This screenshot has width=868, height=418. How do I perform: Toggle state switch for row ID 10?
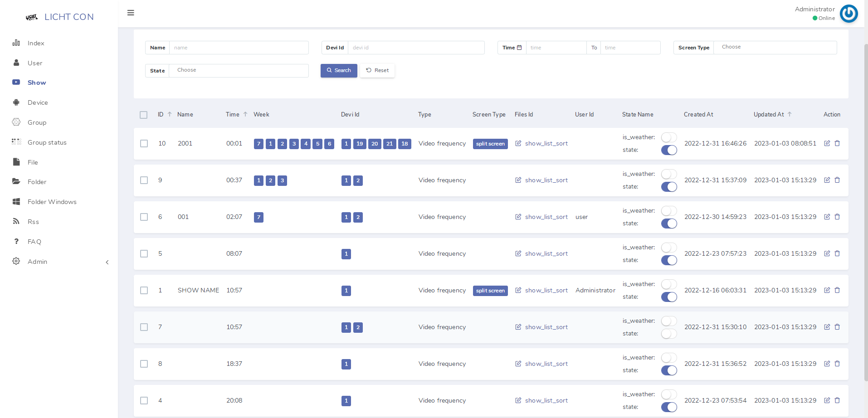669,150
